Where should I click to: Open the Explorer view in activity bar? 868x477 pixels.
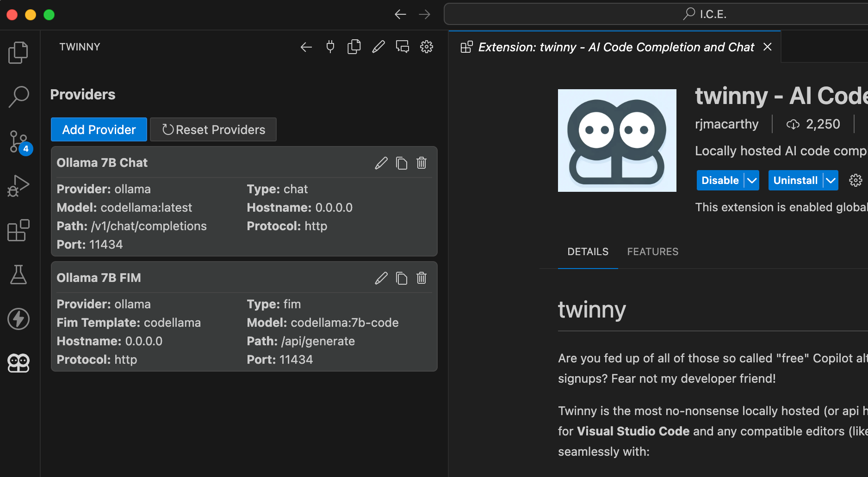[x=19, y=53]
